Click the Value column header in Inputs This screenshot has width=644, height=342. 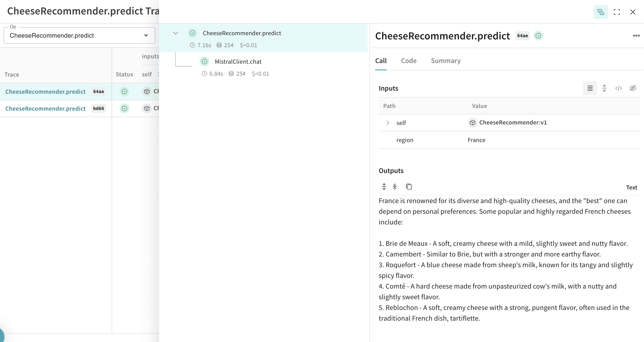pyautogui.click(x=480, y=106)
